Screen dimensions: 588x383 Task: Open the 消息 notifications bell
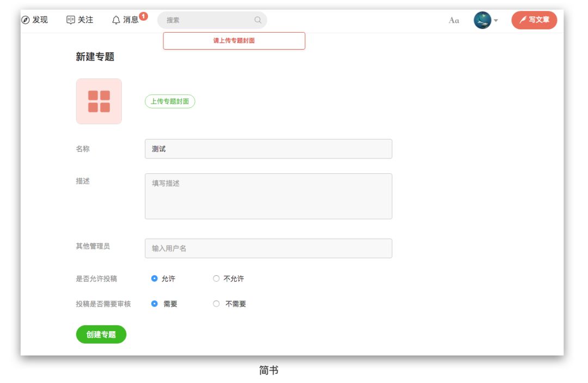(x=117, y=20)
